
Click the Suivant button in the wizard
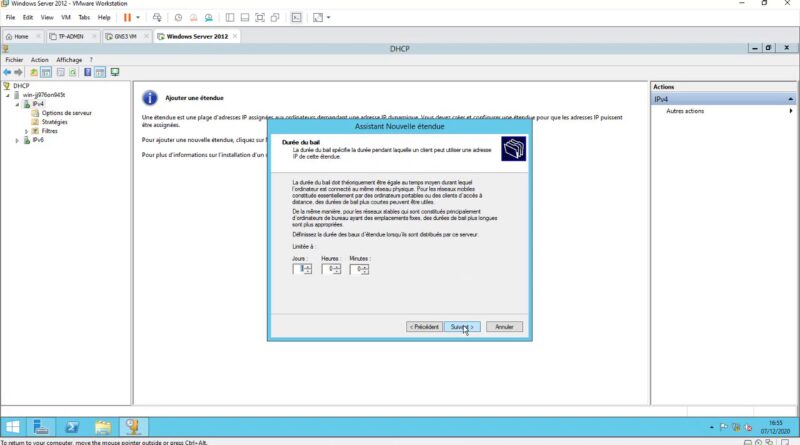[462, 327]
